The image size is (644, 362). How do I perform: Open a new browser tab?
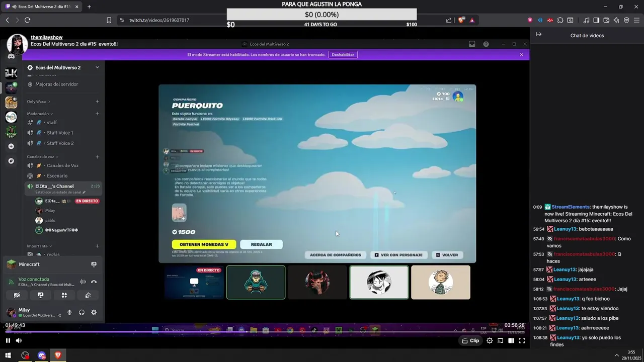click(89, 7)
